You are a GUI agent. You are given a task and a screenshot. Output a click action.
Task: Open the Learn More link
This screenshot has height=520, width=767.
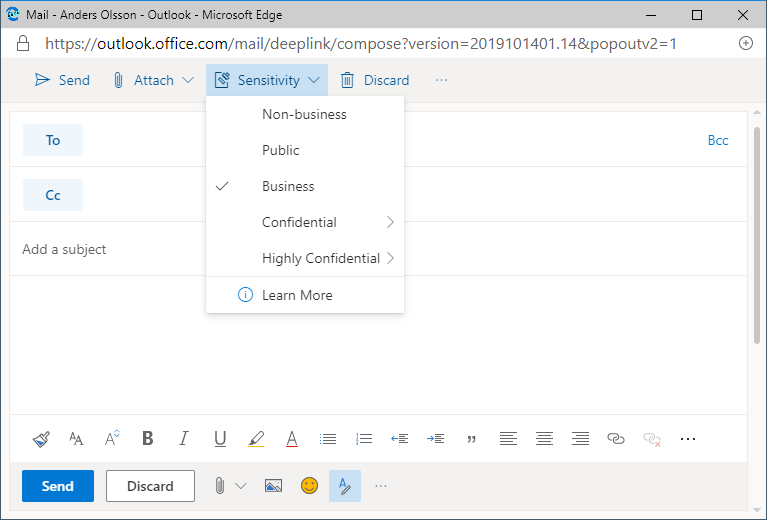pos(297,295)
